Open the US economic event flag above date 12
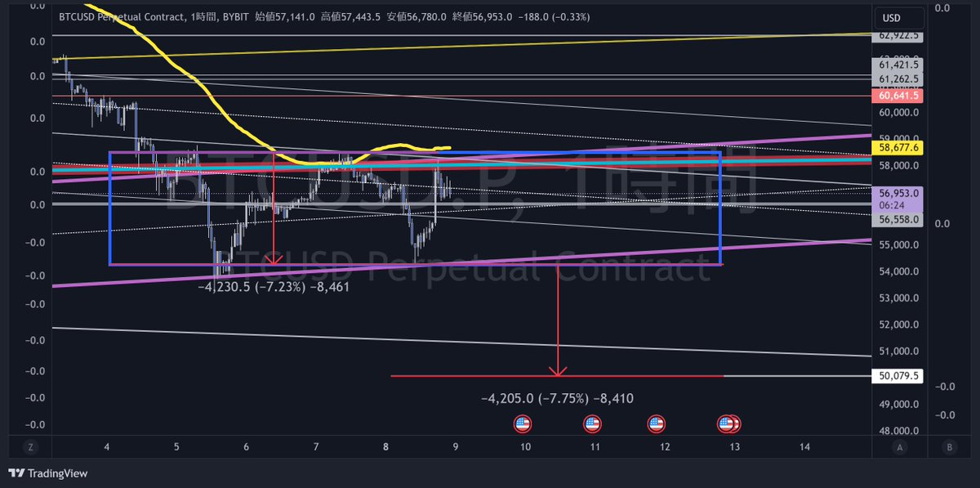This screenshot has width=980, height=488. pyautogui.click(x=656, y=424)
